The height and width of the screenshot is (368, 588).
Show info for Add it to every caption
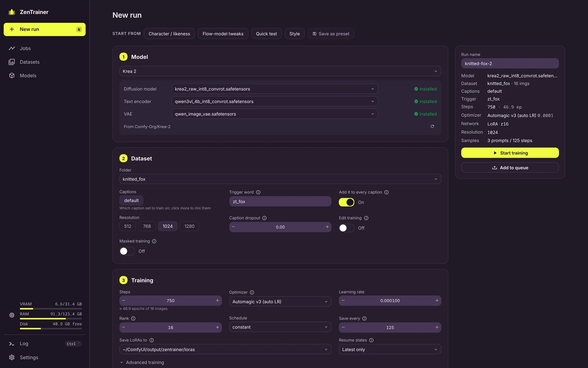tap(386, 192)
